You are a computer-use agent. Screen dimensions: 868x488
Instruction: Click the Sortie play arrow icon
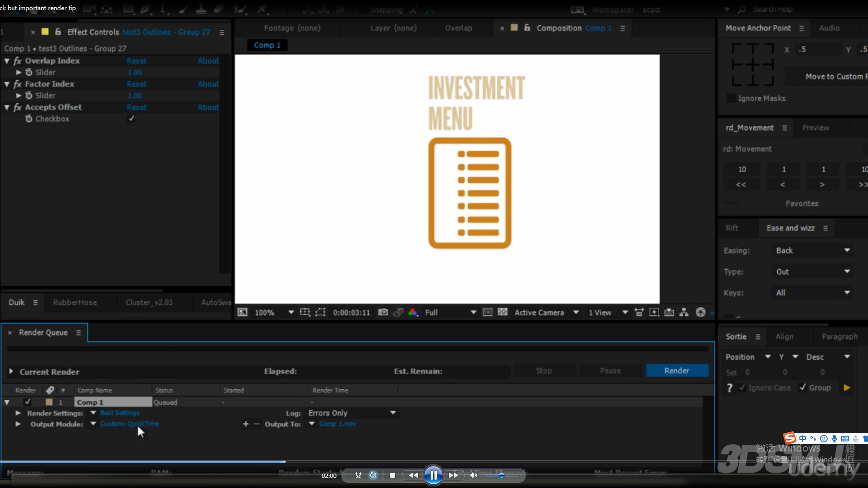(847, 388)
